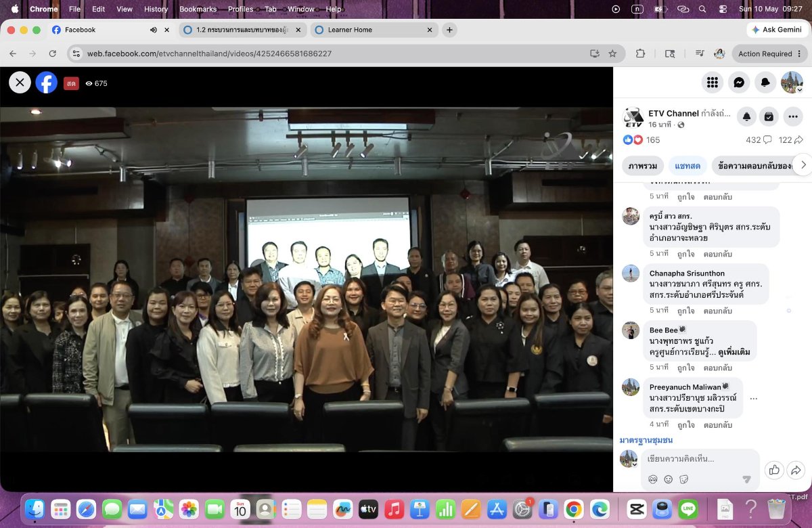Open the 432 comments count

click(x=758, y=140)
